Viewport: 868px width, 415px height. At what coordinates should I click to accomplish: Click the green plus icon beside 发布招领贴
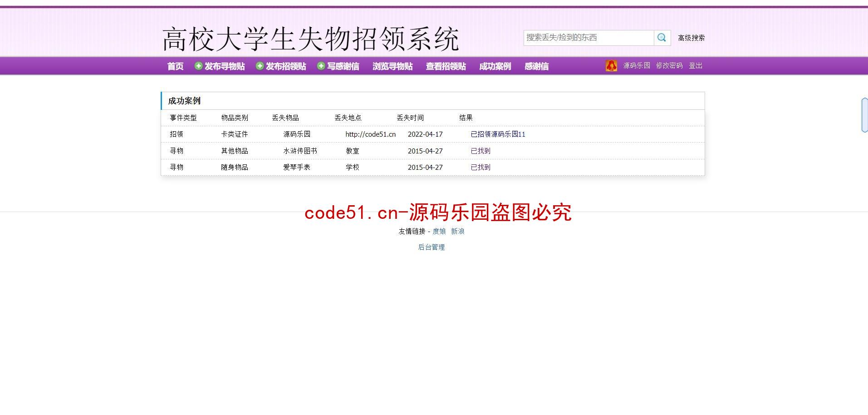coord(260,66)
